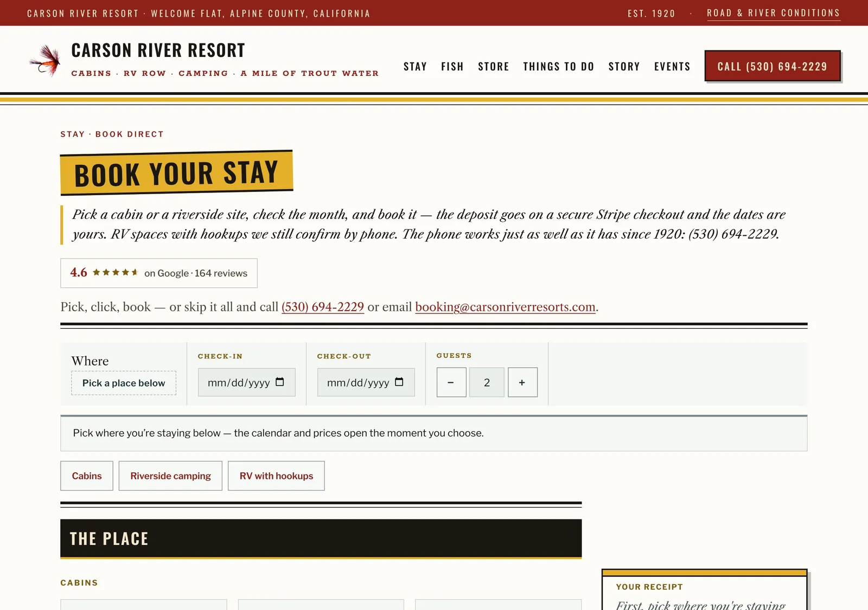Click the Est. 1920 text in top bar

click(652, 14)
